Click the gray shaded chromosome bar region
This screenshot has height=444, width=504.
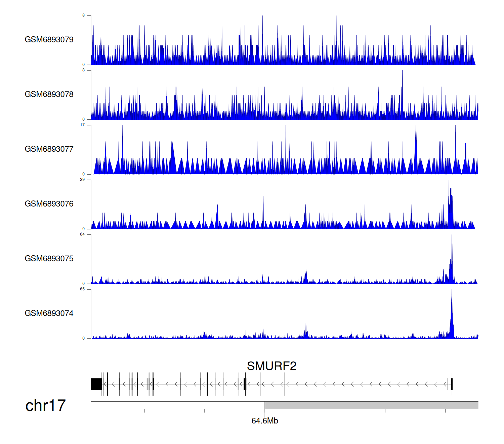(x=371, y=405)
